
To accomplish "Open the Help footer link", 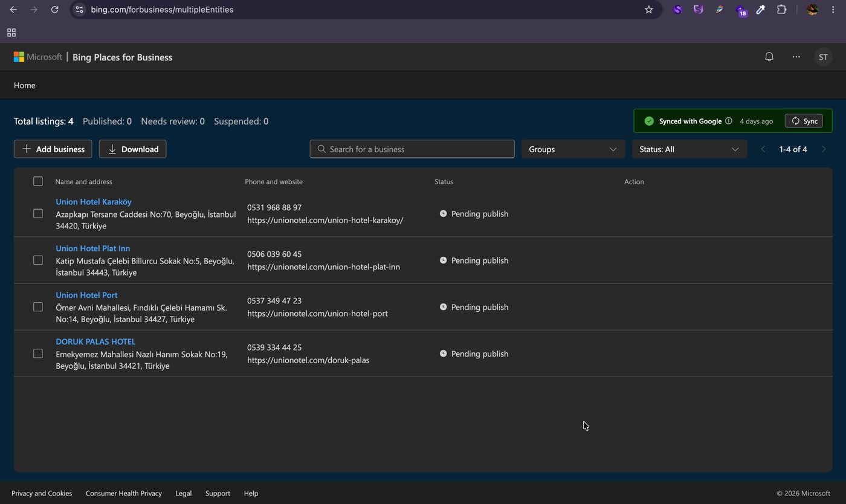I will [x=251, y=493].
